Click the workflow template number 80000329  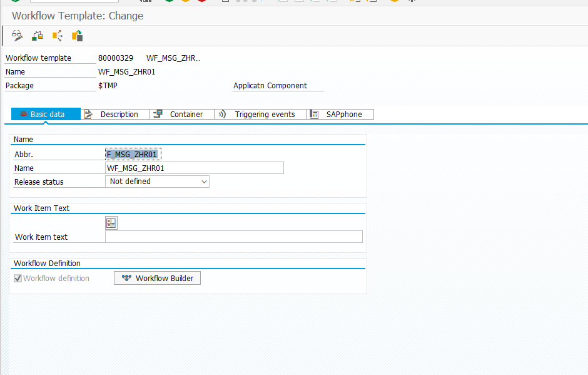[x=116, y=58]
